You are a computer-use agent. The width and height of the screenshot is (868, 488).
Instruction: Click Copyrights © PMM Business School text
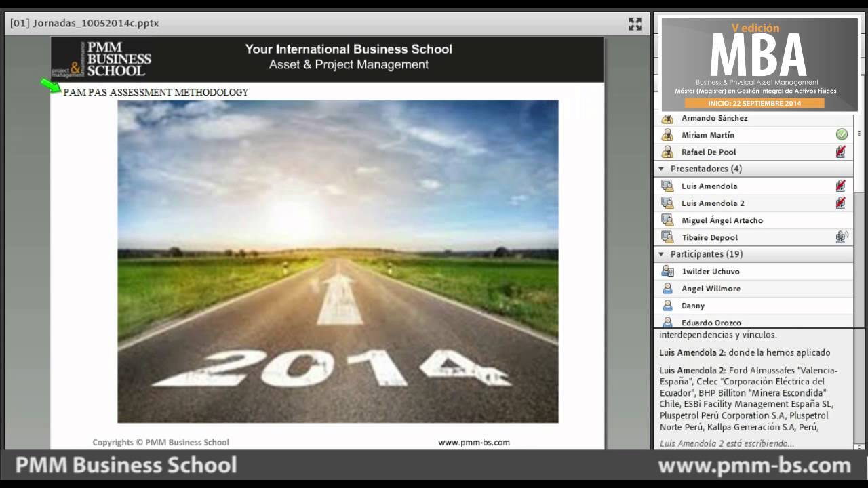pos(161,442)
